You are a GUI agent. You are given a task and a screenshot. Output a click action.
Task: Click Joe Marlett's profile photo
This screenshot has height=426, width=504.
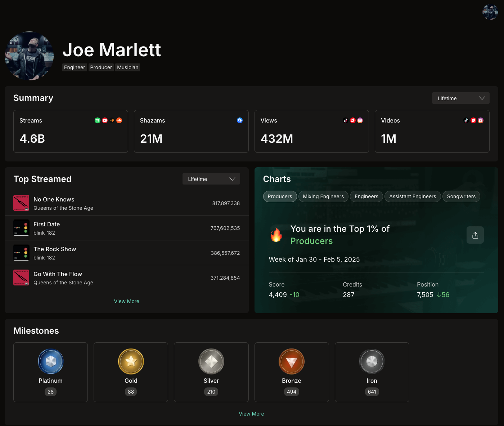(x=29, y=56)
